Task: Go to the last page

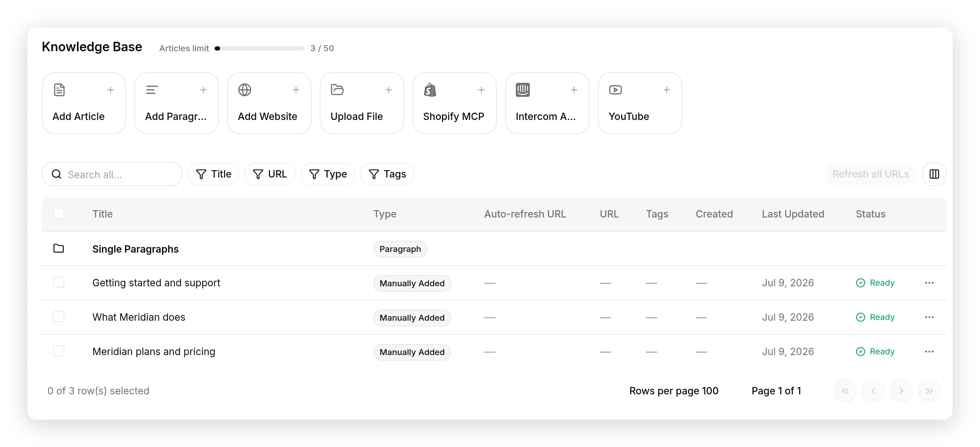Action: coord(929,391)
